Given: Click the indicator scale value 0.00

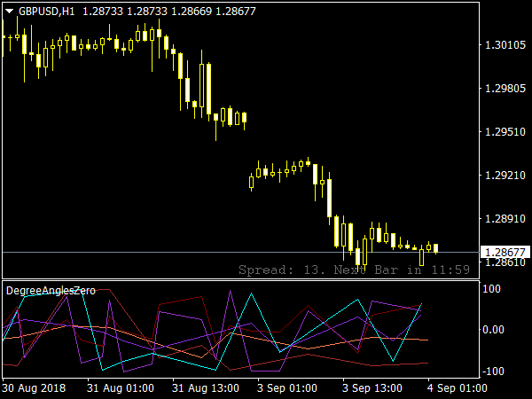Looking at the screenshot, I should coord(493,330).
